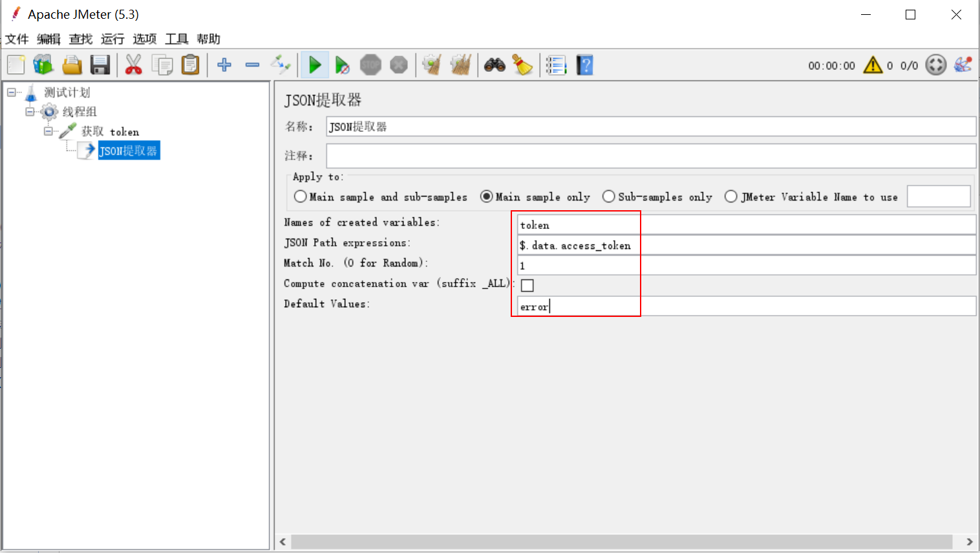980x553 pixels.
Task: Toggle log viewer via warning triangle icon
Action: [x=873, y=65]
